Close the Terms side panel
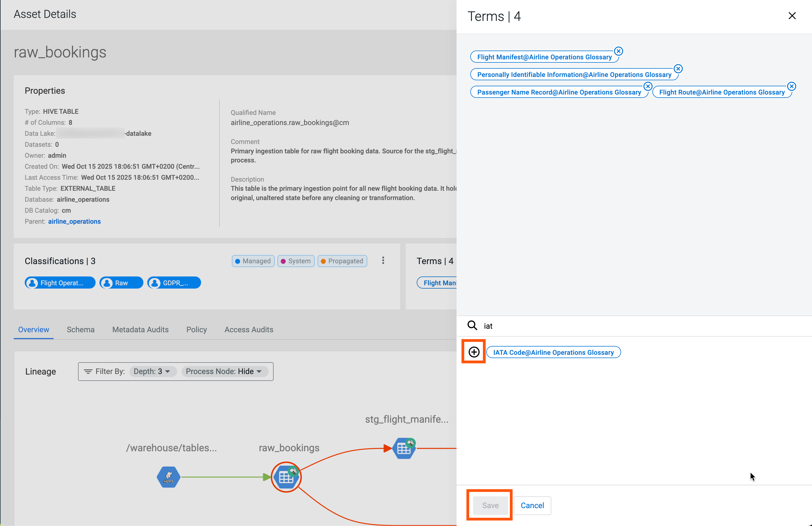The image size is (812, 526). pyautogui.click(x=792, y=16)
